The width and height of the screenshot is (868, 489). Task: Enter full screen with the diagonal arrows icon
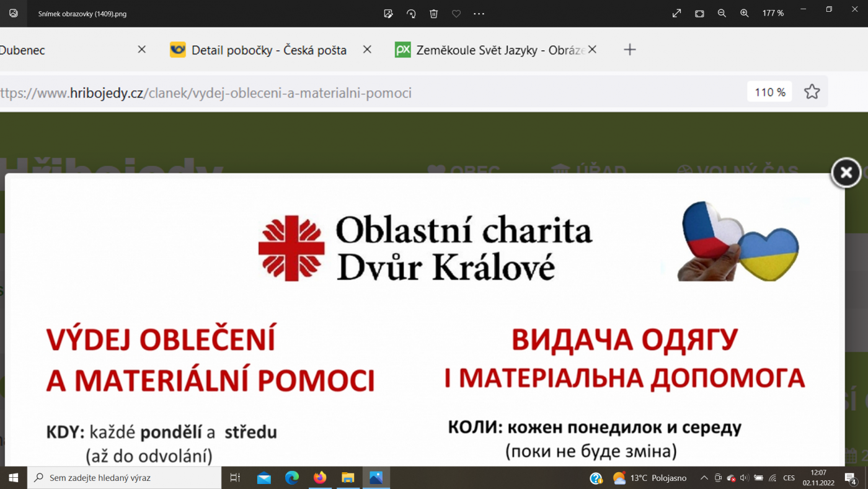coord(677,13)
